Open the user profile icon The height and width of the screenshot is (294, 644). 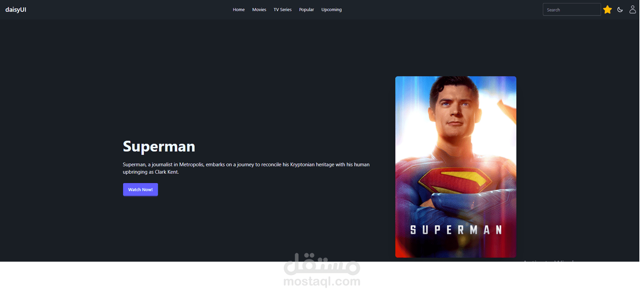[x=632, y=9]
